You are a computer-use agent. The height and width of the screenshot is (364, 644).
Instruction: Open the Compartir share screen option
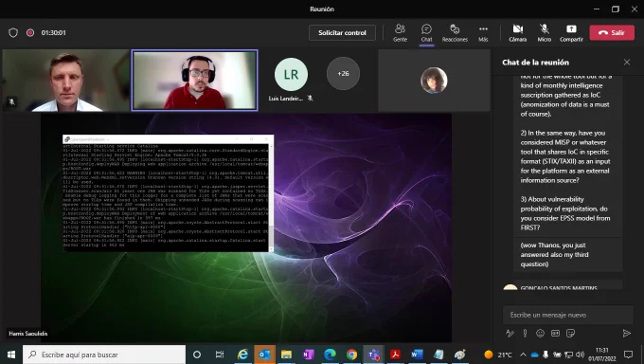(571, 33)
